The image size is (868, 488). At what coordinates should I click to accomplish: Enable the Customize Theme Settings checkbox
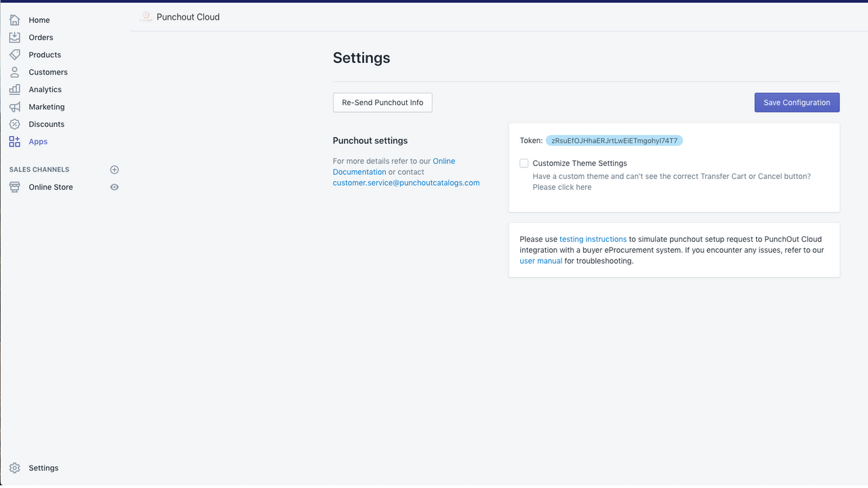(524, 163)
